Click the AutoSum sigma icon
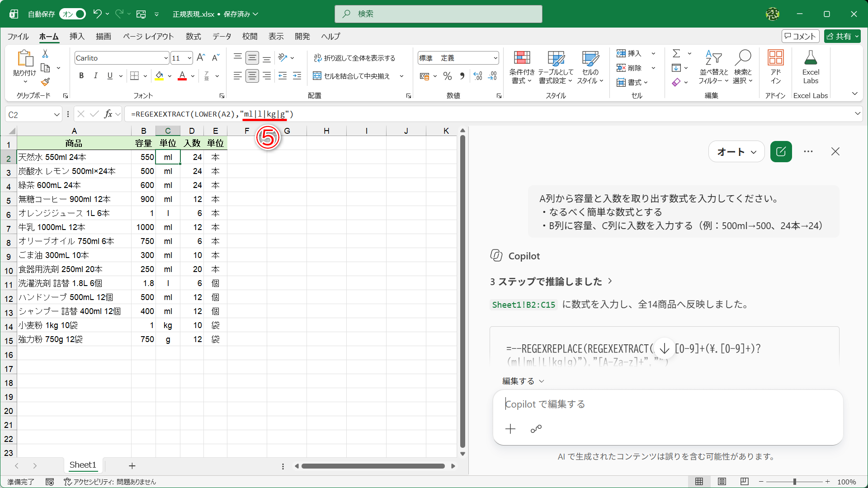868x488 pixels. (676, 53)
